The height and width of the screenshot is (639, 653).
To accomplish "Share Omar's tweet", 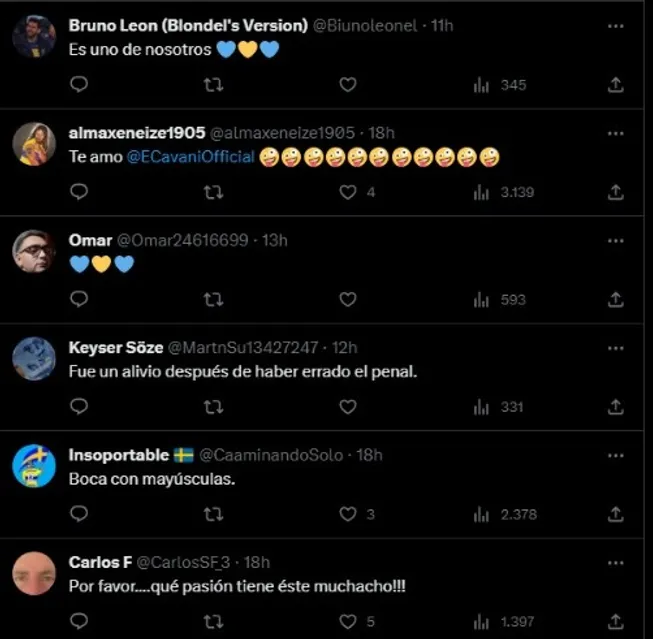I will (x=616, y=299).
